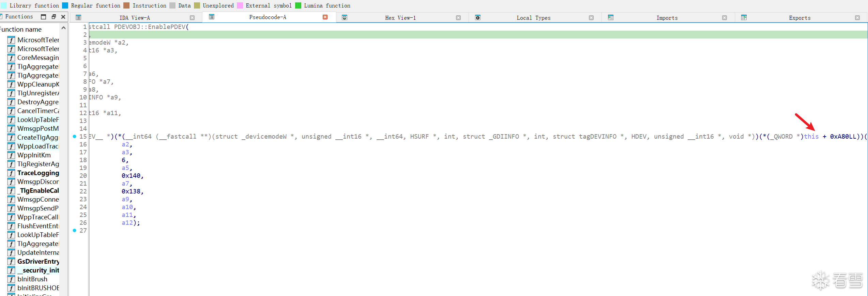The image size is (868, 296).
Task: Click the Instruction legend color swatch
Action: (x=126, y=5)
